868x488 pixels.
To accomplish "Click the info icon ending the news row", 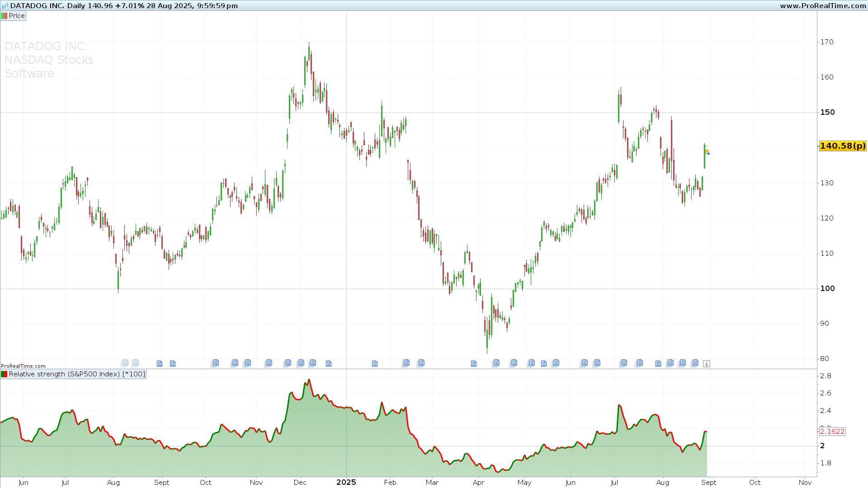I will (x=707, y=364).
